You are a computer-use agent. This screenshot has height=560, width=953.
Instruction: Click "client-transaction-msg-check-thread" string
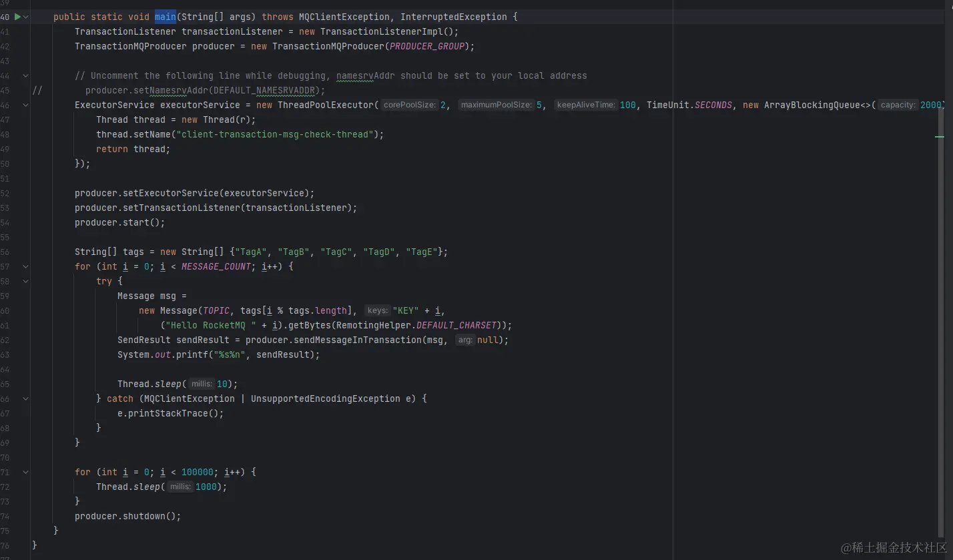point(275,134)
